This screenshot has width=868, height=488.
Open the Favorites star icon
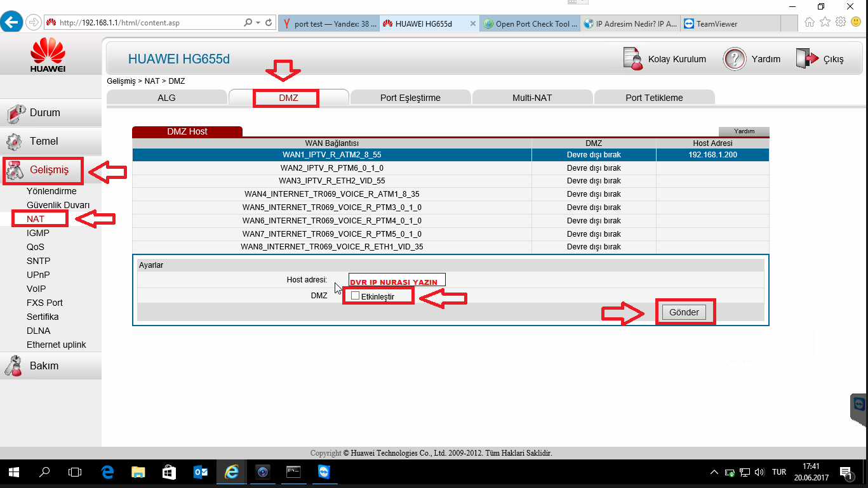click(x=825, y=22)
